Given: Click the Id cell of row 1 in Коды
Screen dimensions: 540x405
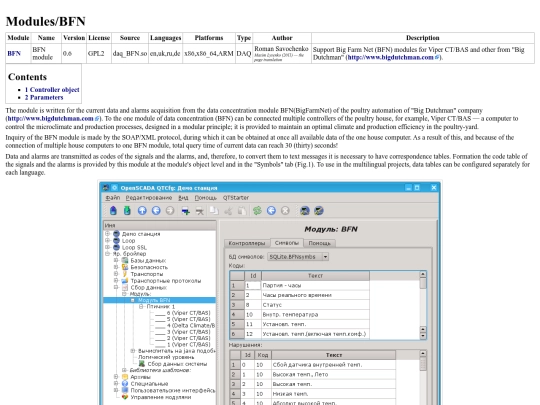Looking at the screenshot, I should click(252, 285).
